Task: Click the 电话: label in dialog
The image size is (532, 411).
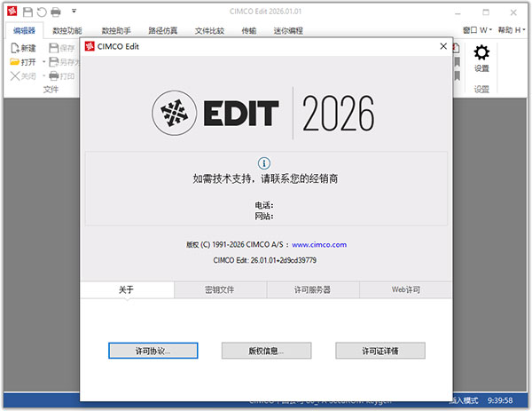Action: click(x=264, y=205)
